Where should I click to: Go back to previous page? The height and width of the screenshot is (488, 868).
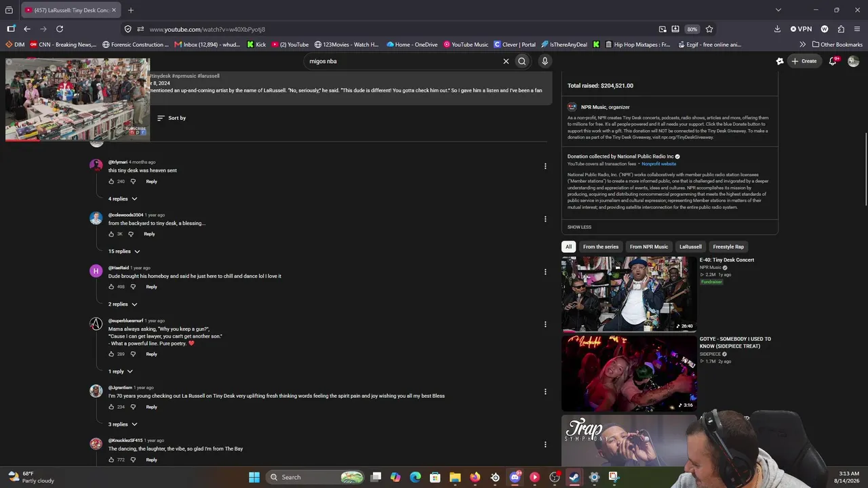coord(27,29)
